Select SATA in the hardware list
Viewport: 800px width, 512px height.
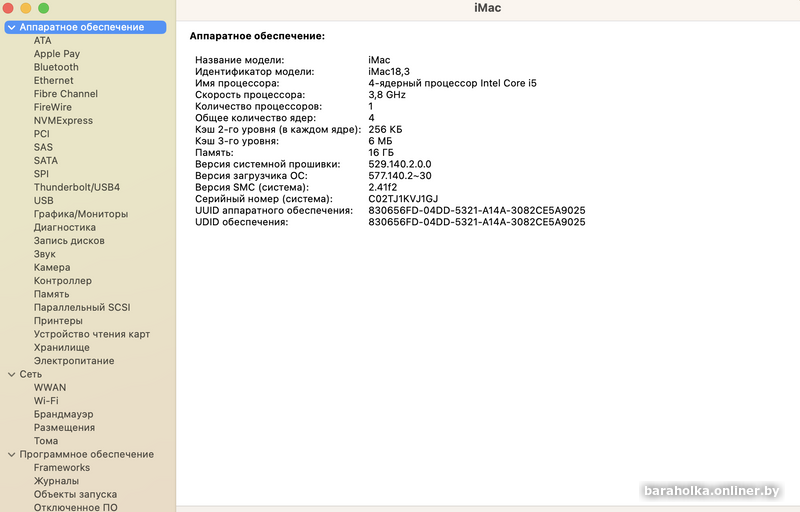point(46,161)
